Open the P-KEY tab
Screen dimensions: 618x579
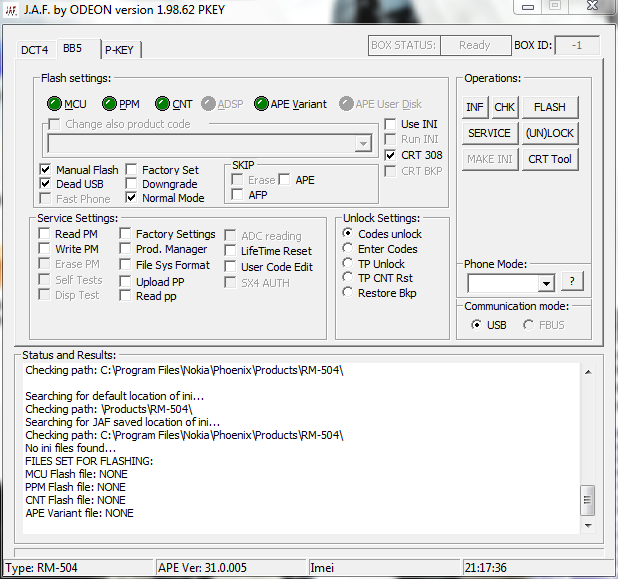(119, 50)
